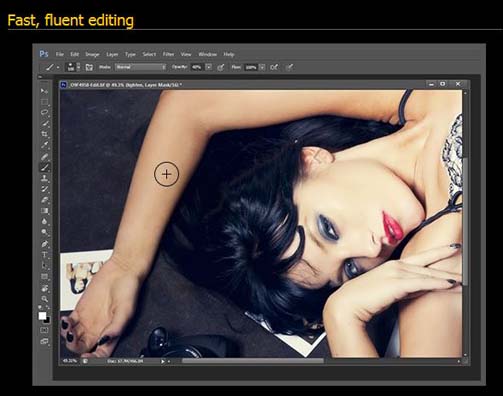This screenshot has width=503, height=396.
Task: Select the Path Selection tool
Action: [44, 266]
